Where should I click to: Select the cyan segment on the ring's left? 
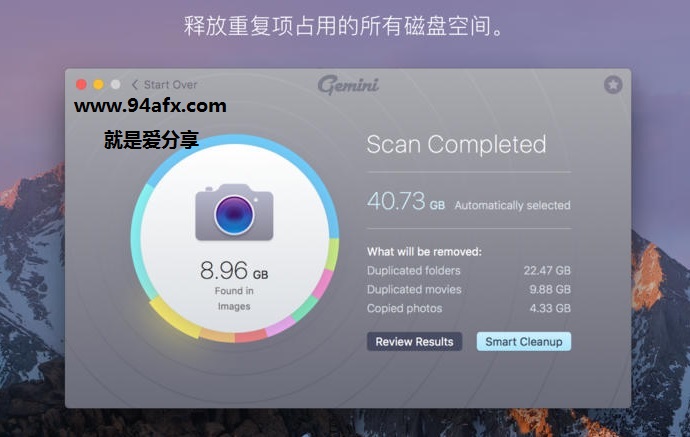[138, 242]
